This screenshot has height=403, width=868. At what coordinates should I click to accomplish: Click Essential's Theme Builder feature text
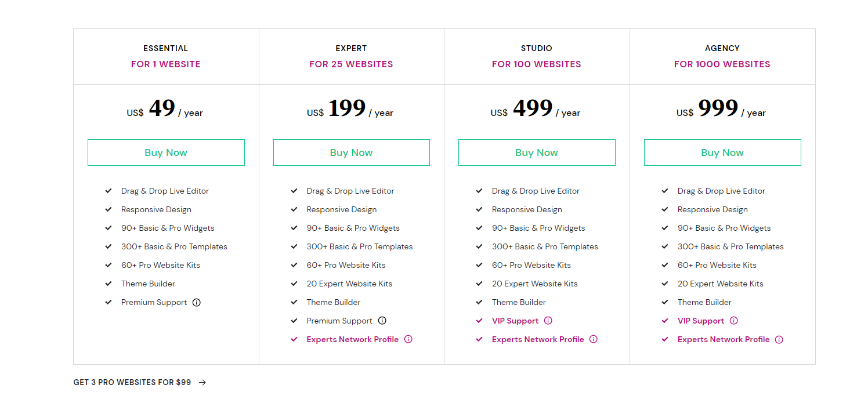coord(148,284)
